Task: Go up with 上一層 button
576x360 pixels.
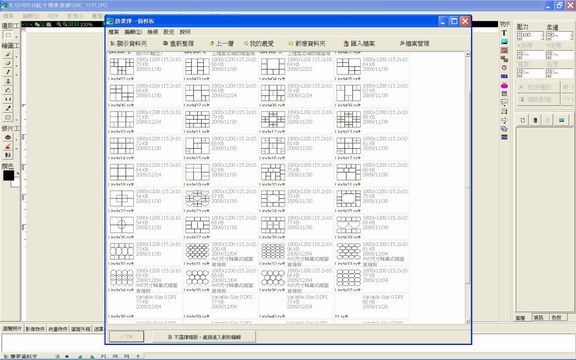Action: [x=222, y=43]
